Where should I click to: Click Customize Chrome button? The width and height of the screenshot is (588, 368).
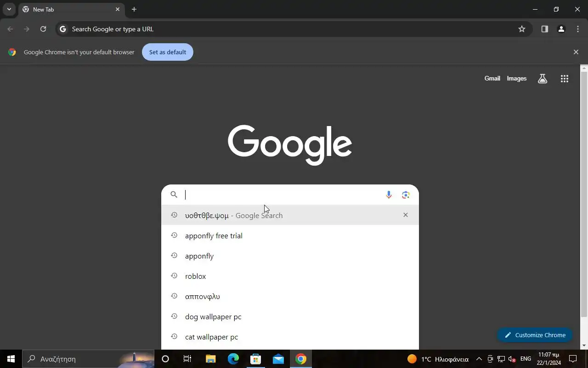pyautogui.click(x=535, y=335)
